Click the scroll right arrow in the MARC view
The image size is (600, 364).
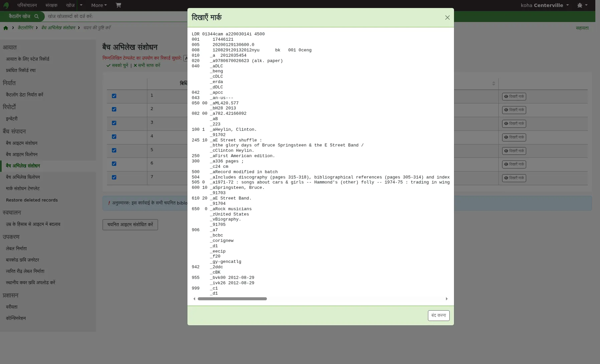click(x=447, y=299)
